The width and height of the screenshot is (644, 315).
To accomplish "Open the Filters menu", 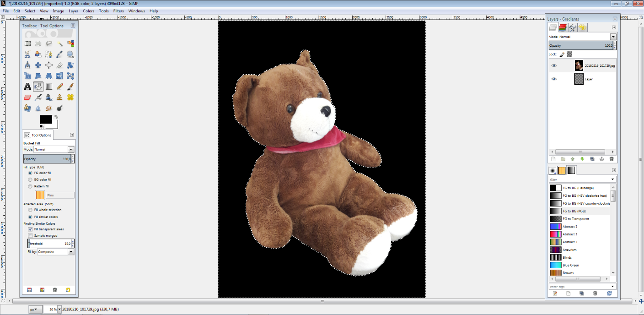I will tap(118, 11).
